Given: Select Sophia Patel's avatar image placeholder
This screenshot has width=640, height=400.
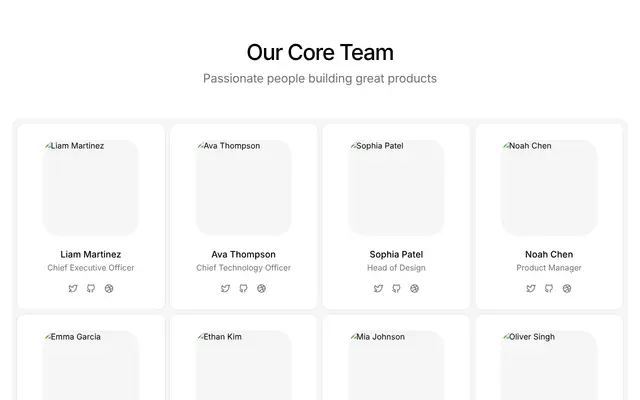Looking at the screenshot, I should (x=396, y=188).
